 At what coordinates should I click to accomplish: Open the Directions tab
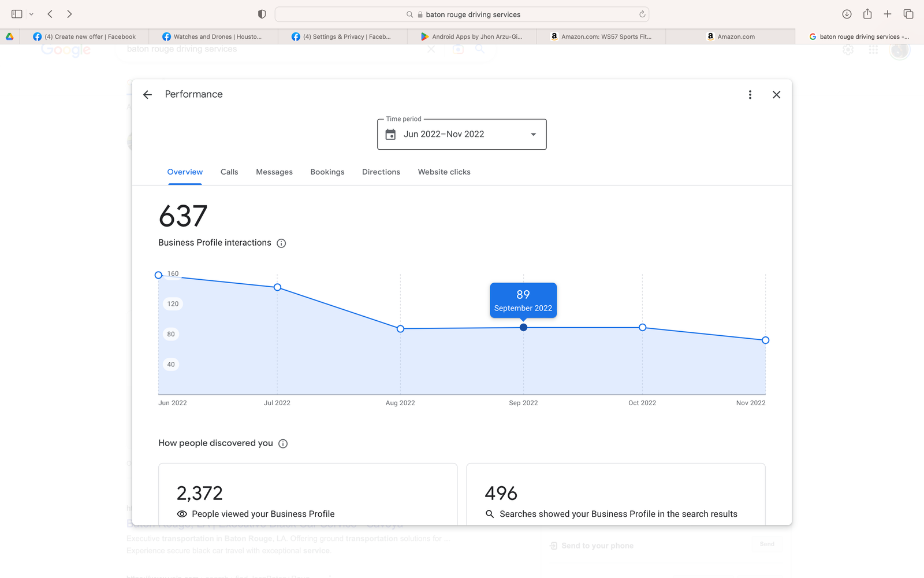(x=381, y=172)
